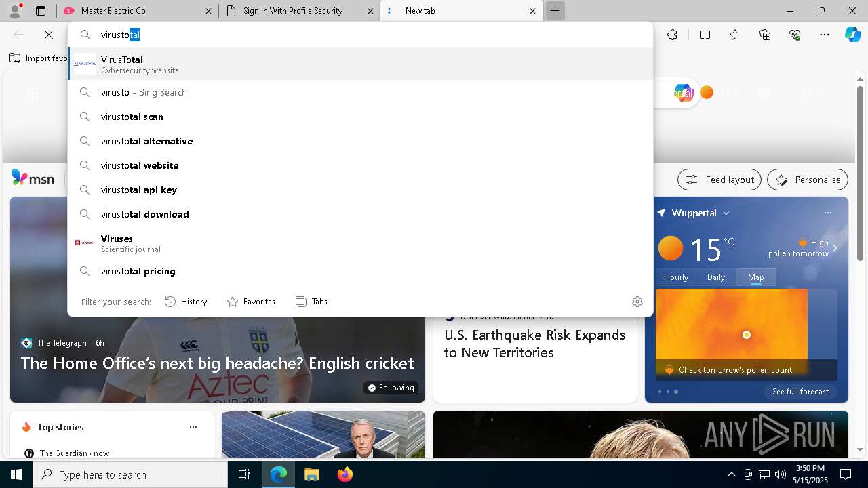Select 'virusto - Bing Search' suggestion
868x488 pixels.
pyautogui.click(x=360, y=92)
